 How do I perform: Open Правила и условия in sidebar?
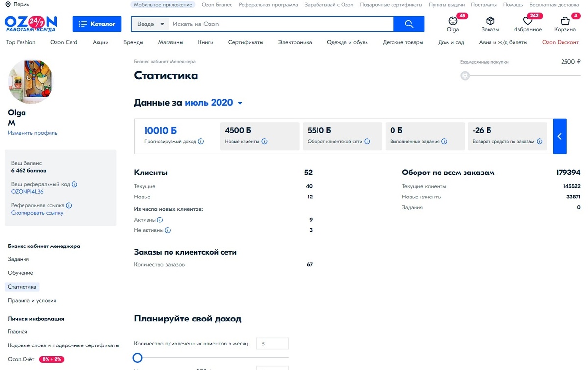pos(32,301)
